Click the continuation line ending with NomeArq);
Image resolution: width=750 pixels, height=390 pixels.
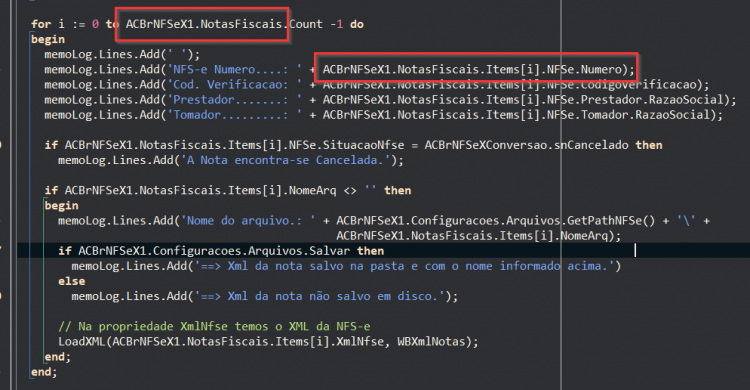pos(478,236)
